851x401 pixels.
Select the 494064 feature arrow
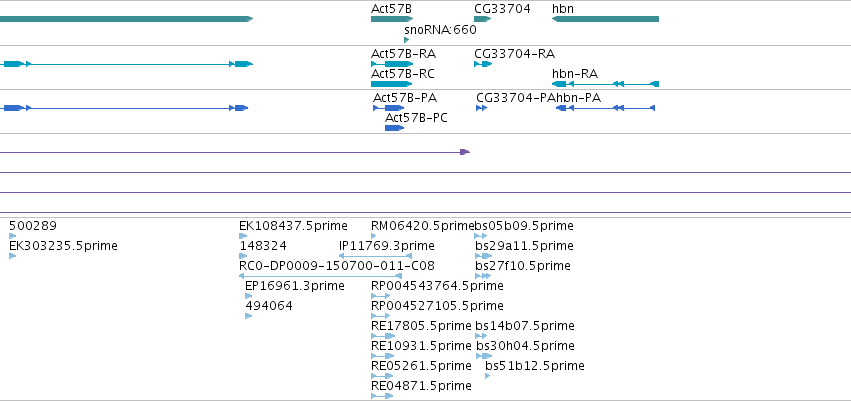click(249, 316)
